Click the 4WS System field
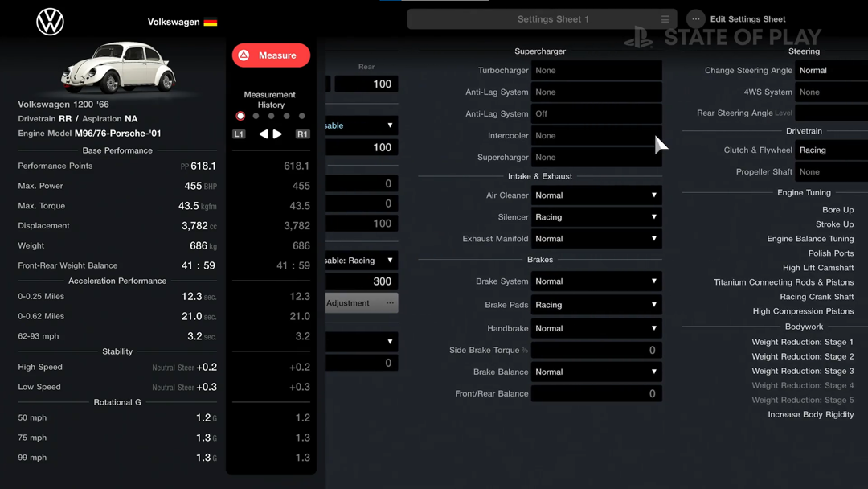This screenshot has width=868, height=489. pyautogui.click(x=832, y=92)
